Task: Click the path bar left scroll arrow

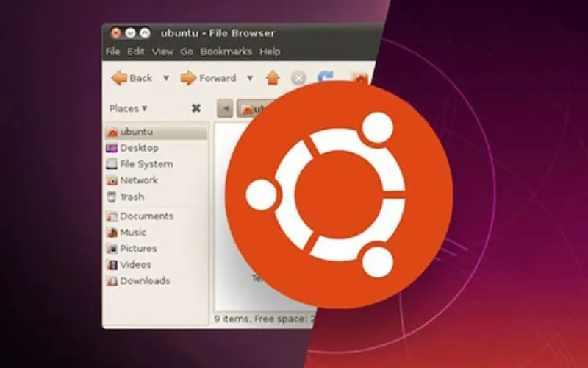Action: click(226, 109)
